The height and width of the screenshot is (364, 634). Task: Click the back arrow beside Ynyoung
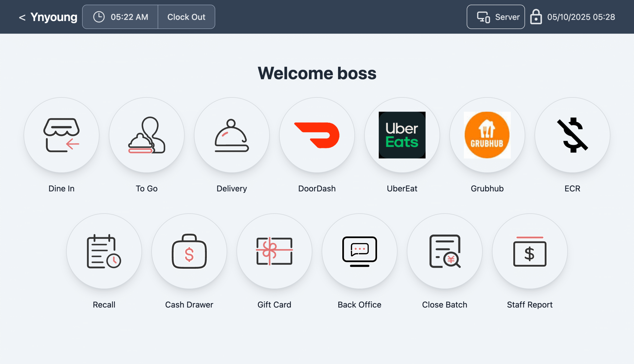22,18
